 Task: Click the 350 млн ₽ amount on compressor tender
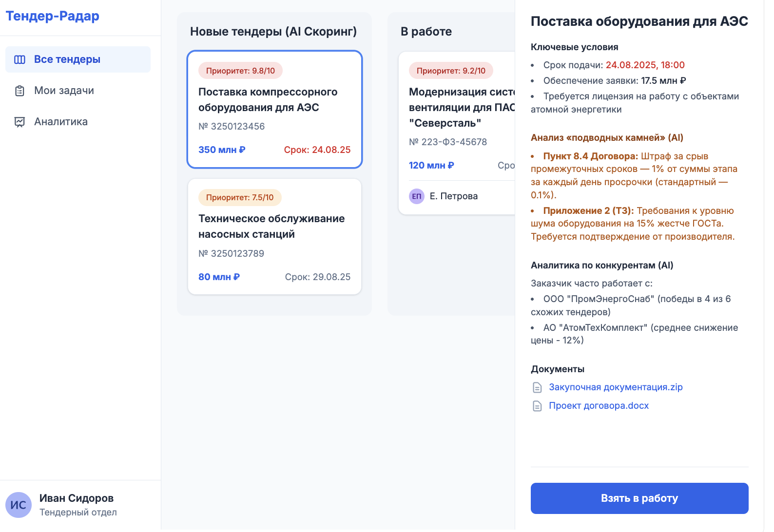(222, 150)
